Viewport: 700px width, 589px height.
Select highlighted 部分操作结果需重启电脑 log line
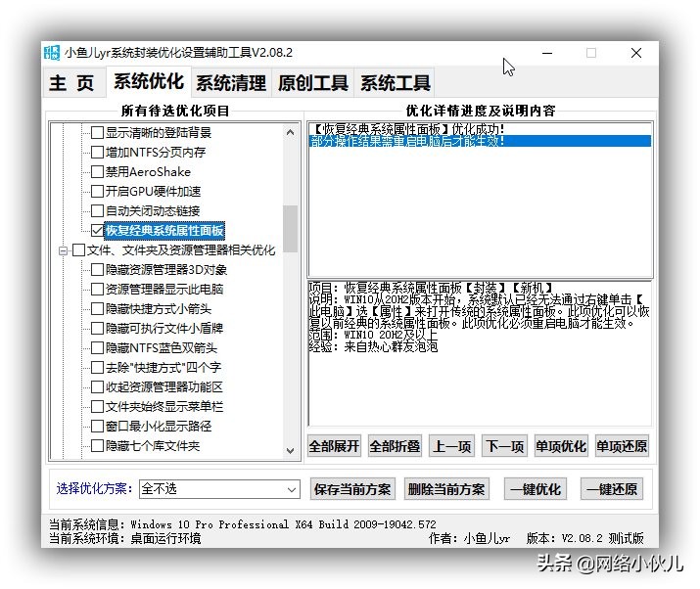480,141
